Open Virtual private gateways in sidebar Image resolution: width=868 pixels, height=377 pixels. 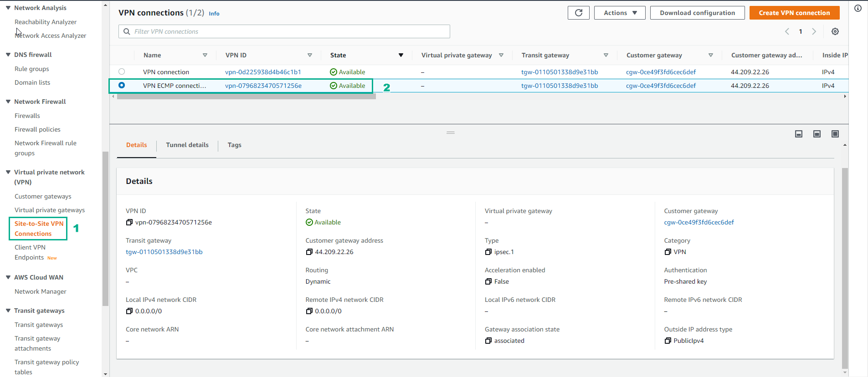point(50,210)
